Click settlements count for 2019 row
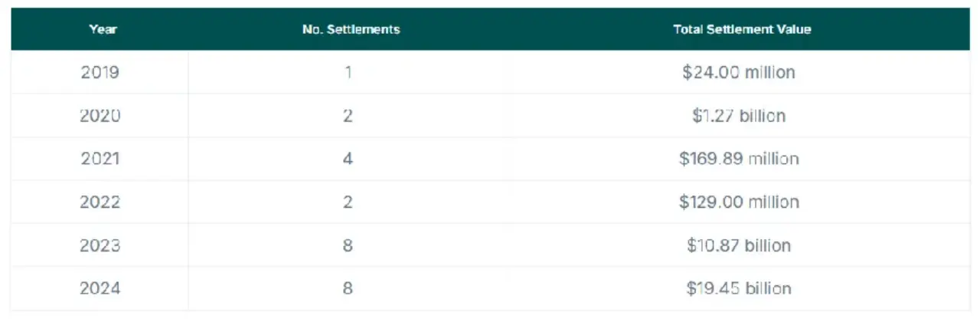Viewport: 980px width, 322px height. point(350,73)
